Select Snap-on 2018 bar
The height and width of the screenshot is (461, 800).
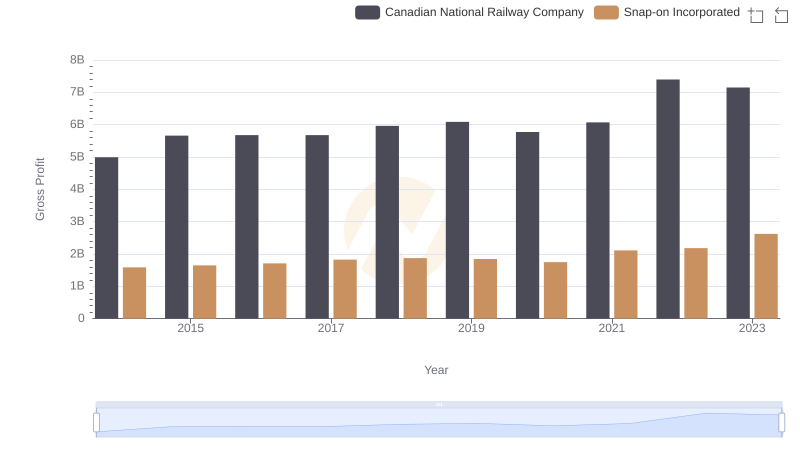click(415, 288)
